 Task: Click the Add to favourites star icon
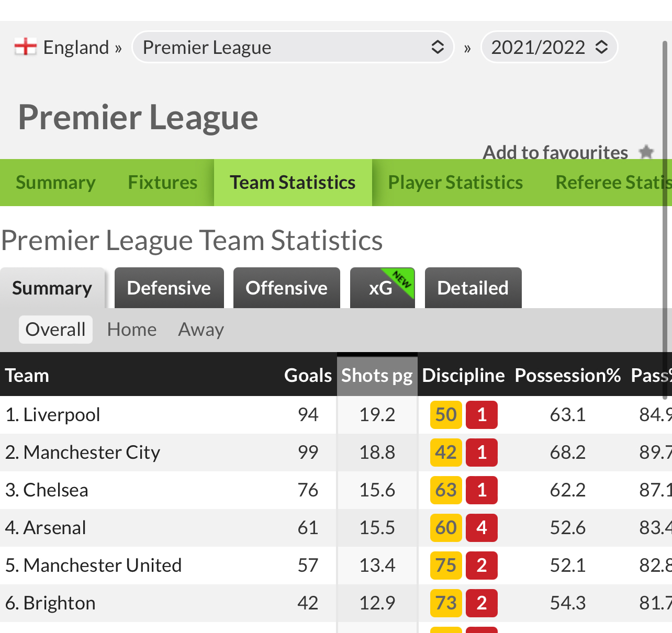[x=646, y=152]
